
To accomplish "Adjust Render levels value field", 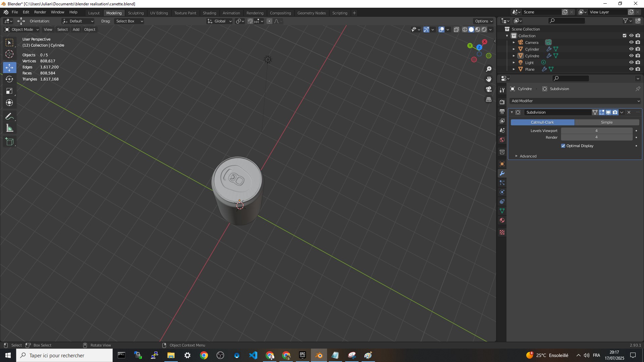I will tap(597, 137).
